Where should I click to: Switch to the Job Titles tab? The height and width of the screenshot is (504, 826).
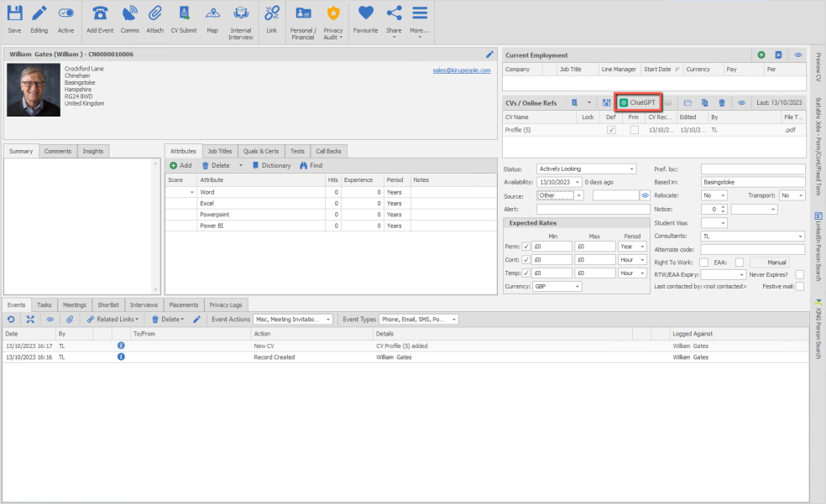point(220,151)
